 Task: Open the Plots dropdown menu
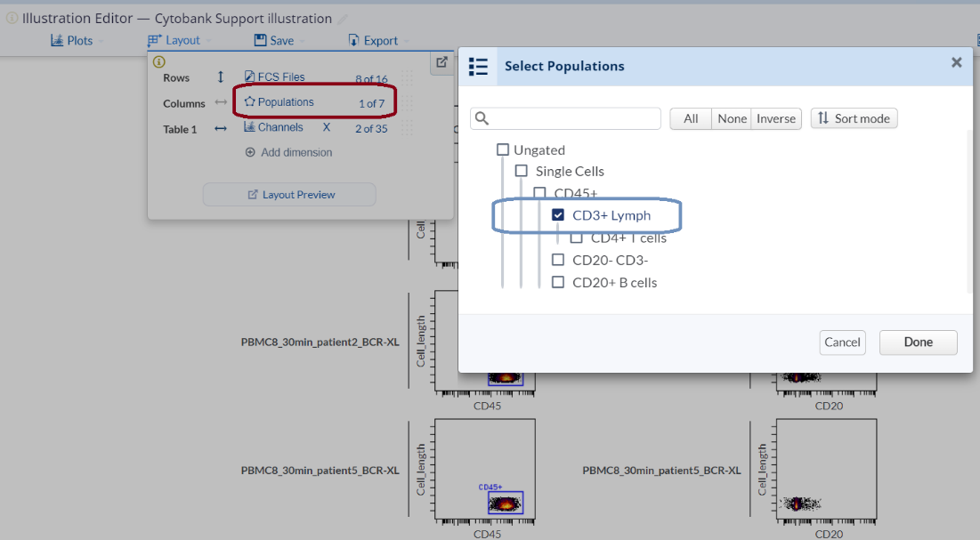(77, 40)
